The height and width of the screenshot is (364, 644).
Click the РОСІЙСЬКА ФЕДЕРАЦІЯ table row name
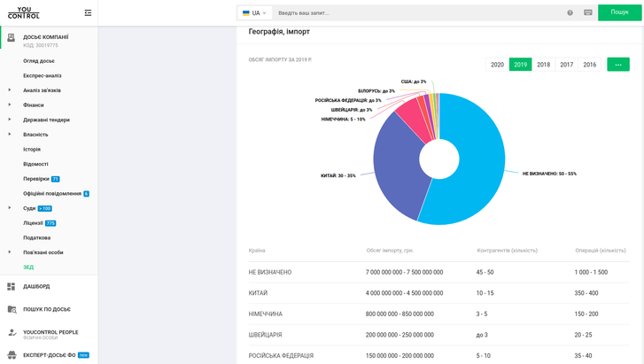coord(281,356)
